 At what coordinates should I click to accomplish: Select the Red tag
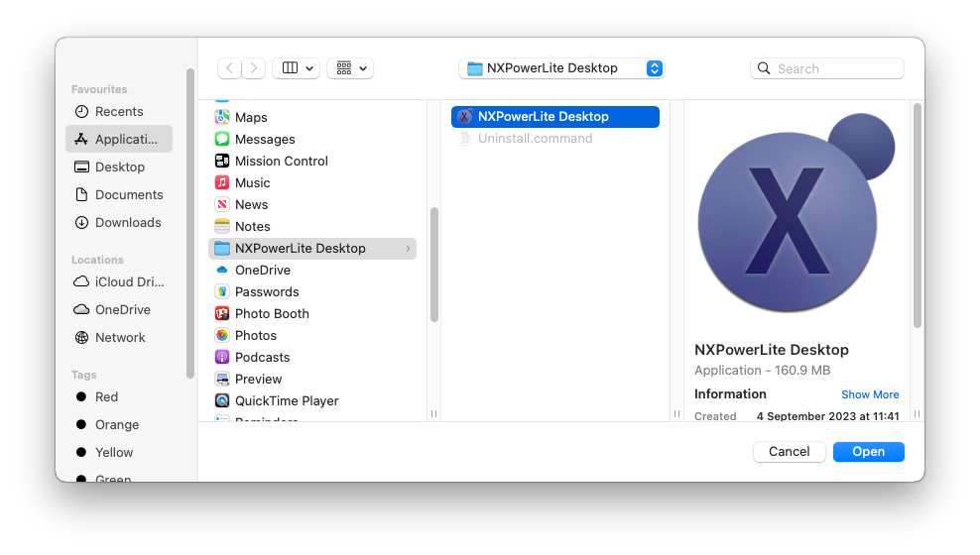click(x=106, y=397)
